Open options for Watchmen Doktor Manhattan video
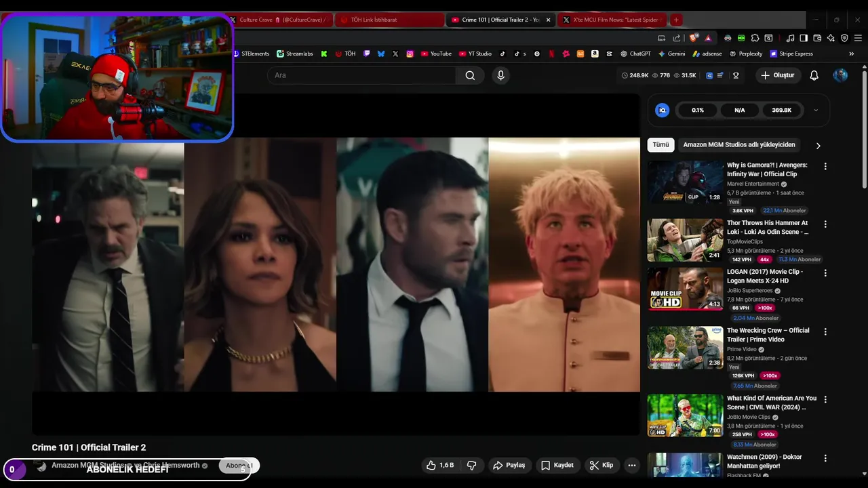This screenshot has width=868, height=488. pos(825,458)
